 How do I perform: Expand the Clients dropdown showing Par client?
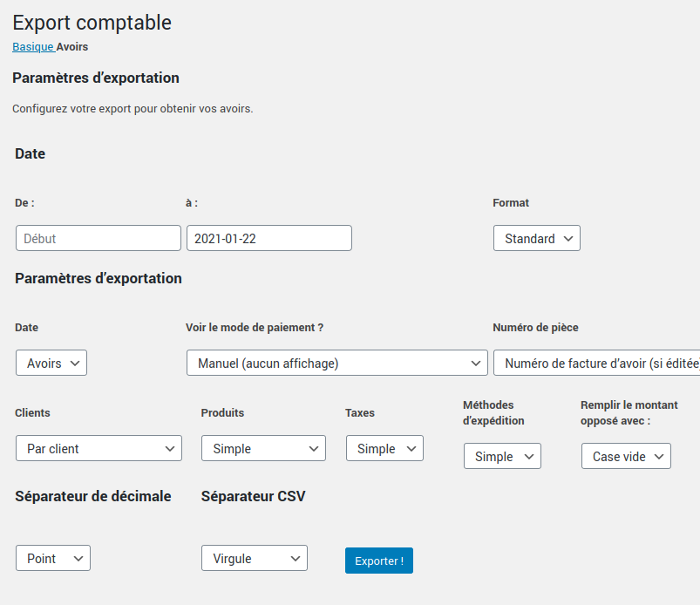tap(99, 448)
